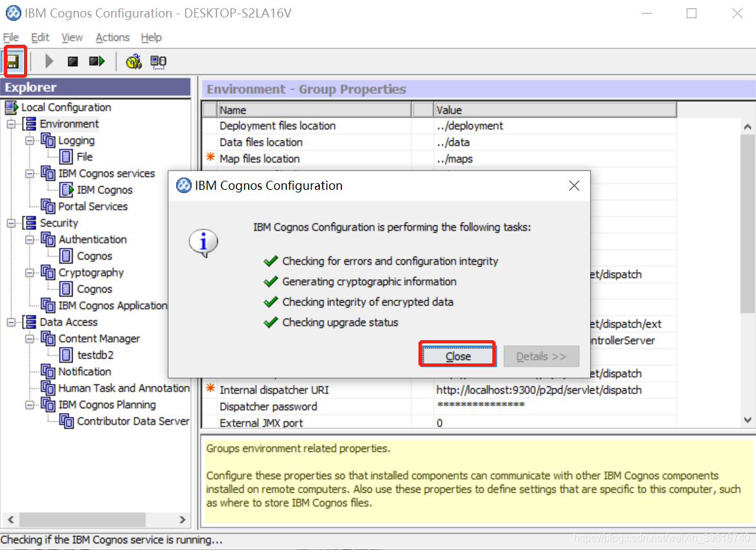The height and width of the screenshot is (550, 756).
Task: Click the Authentication node icon
Action: pos(48,240)
